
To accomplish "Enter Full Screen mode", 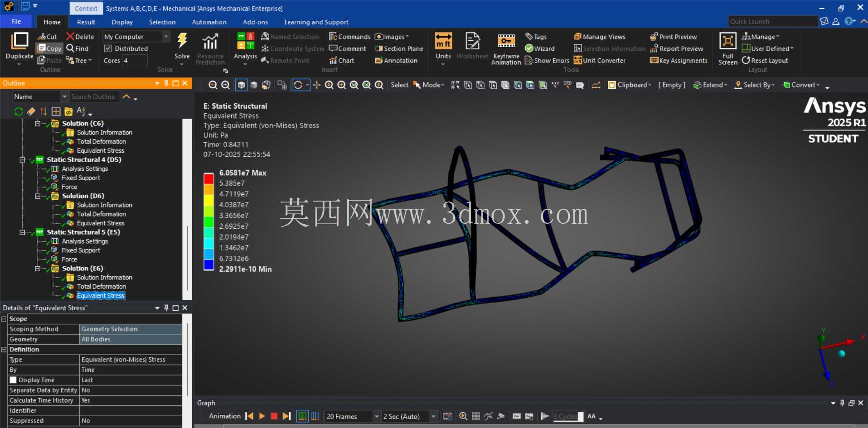I will coord(727,49).
